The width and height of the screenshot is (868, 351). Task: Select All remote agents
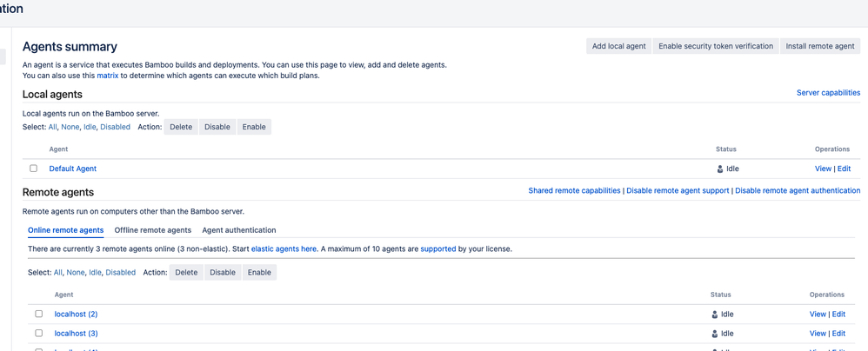click(58, 273)
